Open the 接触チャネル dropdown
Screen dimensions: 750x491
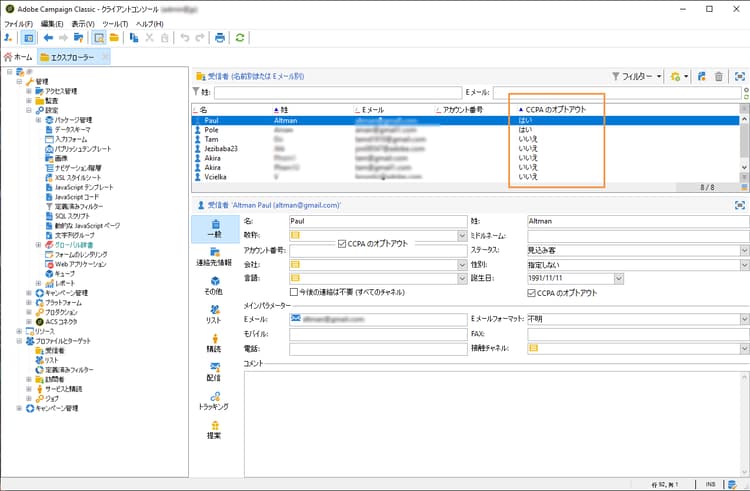coord(745,349)
